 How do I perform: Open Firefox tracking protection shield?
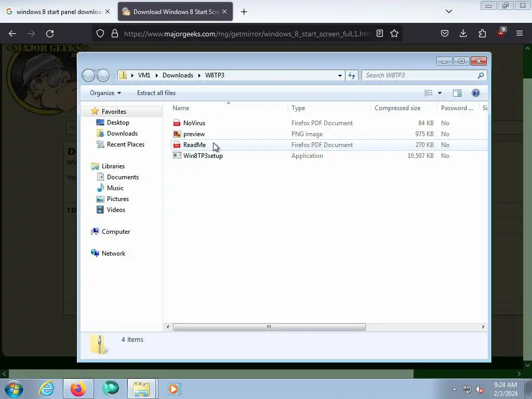100,33
